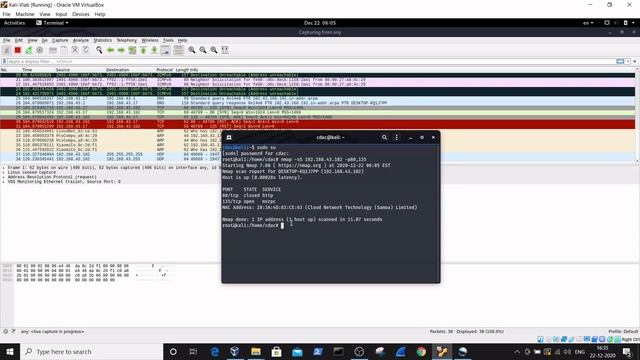Viewport: 640px width, 360px height.
Task: Open Wireshark File menu
Action: click(7, 40)
